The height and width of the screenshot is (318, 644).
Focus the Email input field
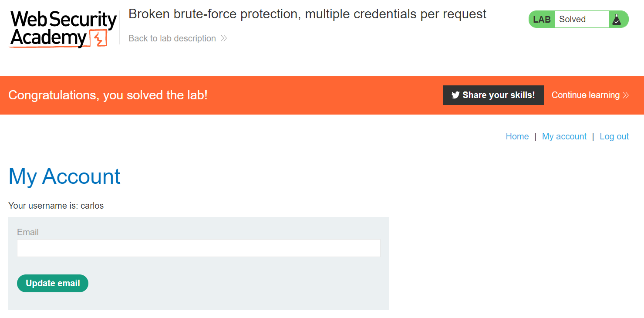coord(199,248)
